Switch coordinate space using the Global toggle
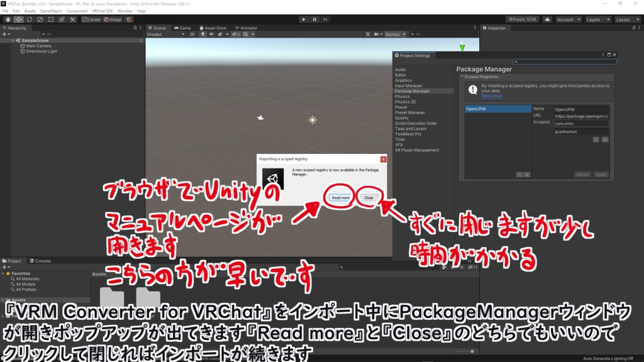The width and height of the screenshot is (644, 362). tap(113, 19)
